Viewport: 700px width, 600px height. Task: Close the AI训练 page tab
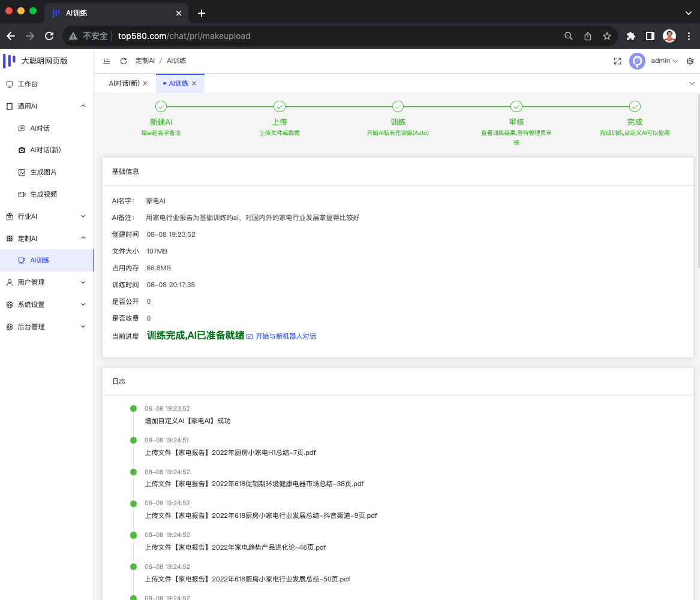194,83
